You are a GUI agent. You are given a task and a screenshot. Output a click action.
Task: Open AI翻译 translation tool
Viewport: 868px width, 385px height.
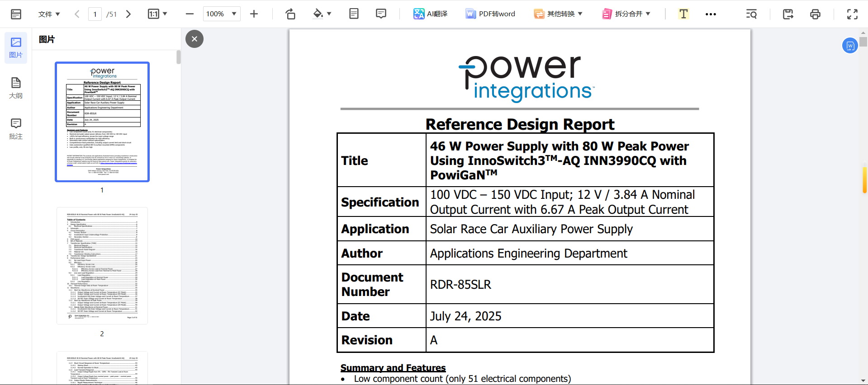tap(430, 14)
